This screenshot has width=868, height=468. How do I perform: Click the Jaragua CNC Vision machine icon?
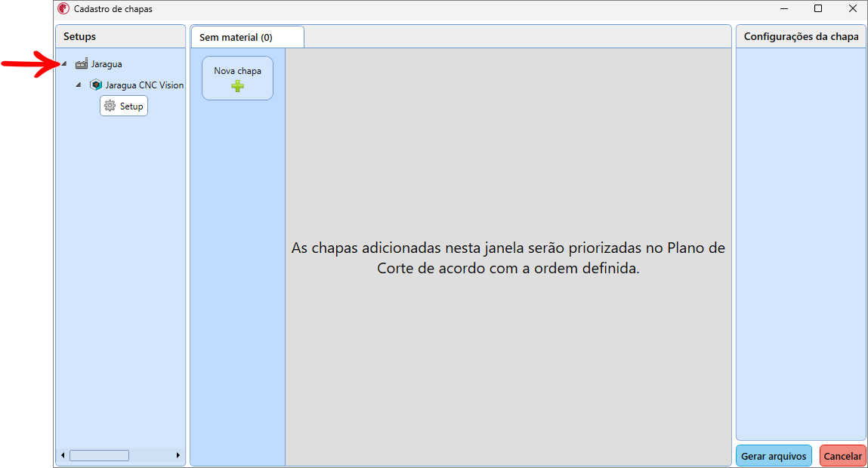click(96, 85)
